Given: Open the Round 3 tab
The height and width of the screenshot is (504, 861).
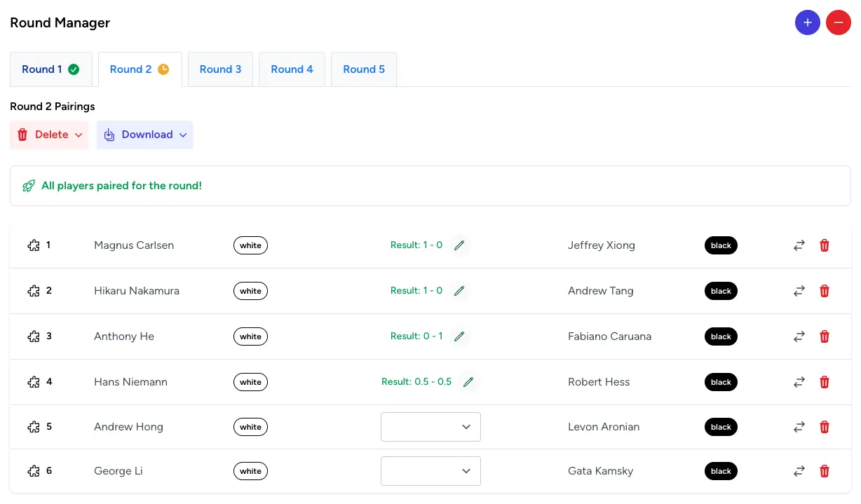Looking at the screenshot, I should tap(220, 69).
